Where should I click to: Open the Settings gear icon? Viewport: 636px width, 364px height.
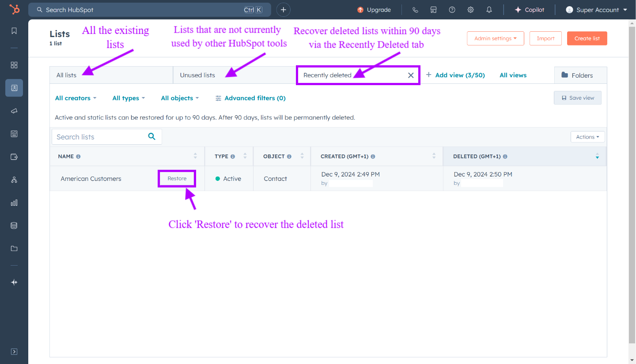[470, 10]
